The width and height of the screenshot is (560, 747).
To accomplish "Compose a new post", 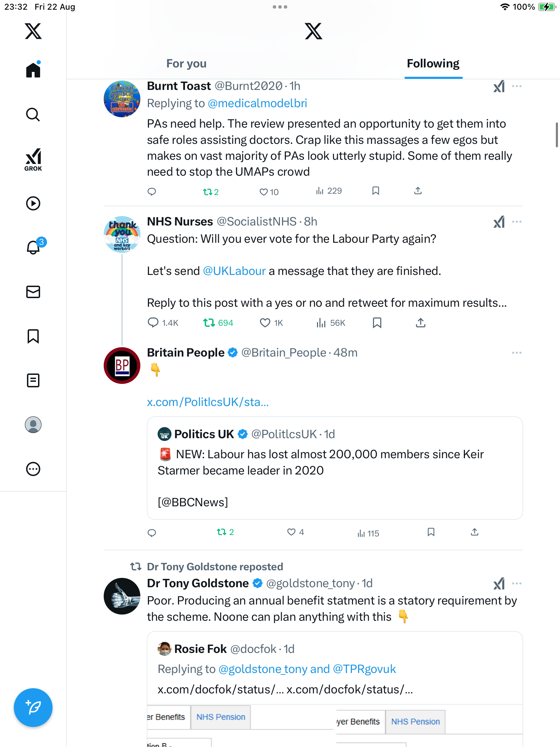I will 33,707.
